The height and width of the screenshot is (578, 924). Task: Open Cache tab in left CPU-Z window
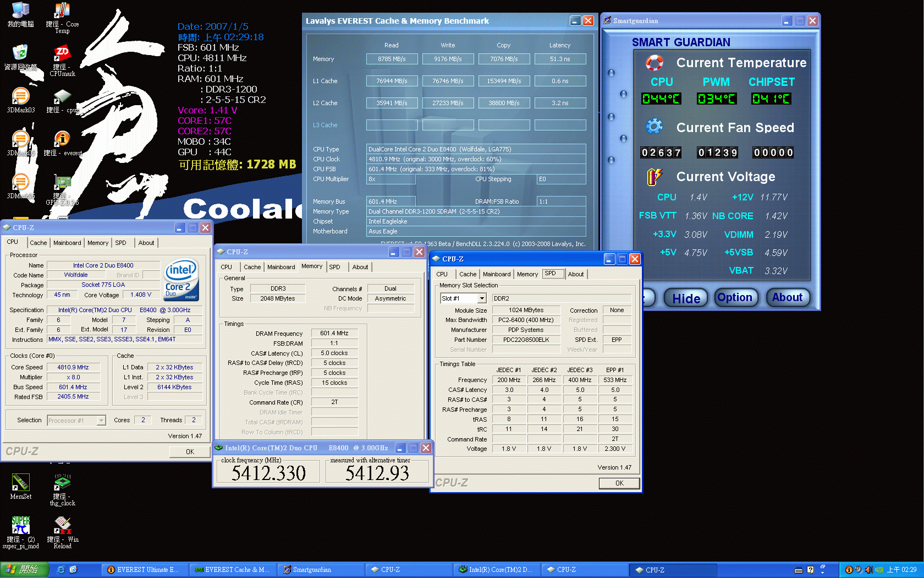pyautogui.click(x=38, y=243)
